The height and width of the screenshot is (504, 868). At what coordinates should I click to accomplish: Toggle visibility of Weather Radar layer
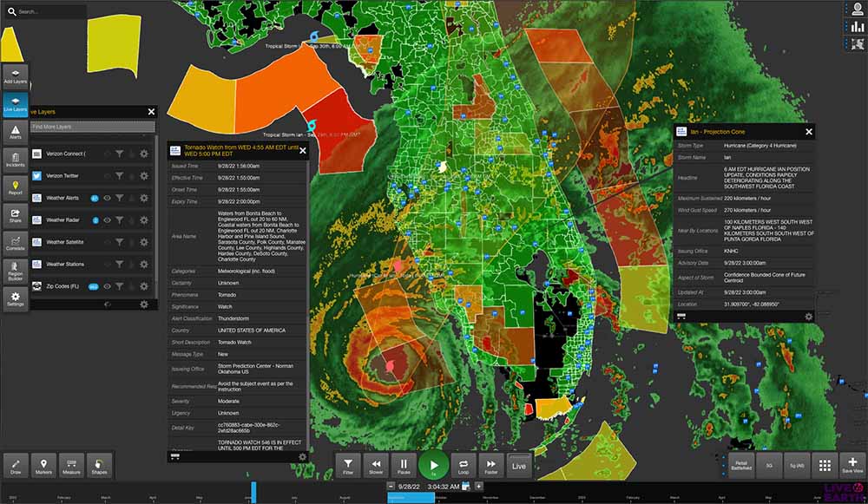(x=107, y=220)
